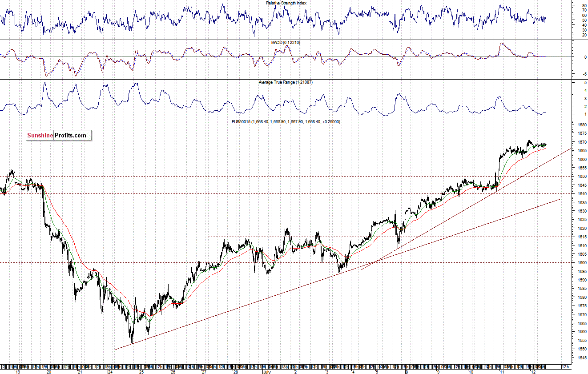
Task: Click price axis label 1615
Action: click(x=582, y=237)
